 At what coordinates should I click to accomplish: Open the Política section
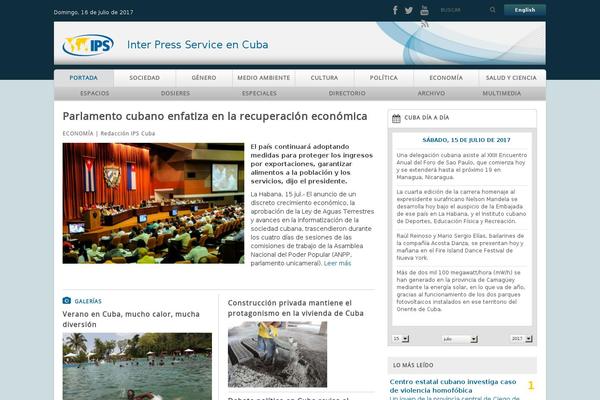(384, 78)
